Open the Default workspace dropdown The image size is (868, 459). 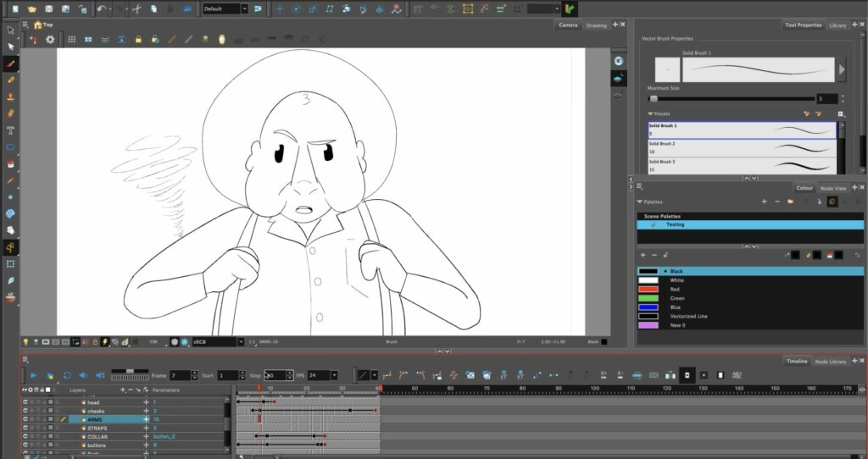coord(244,8)
